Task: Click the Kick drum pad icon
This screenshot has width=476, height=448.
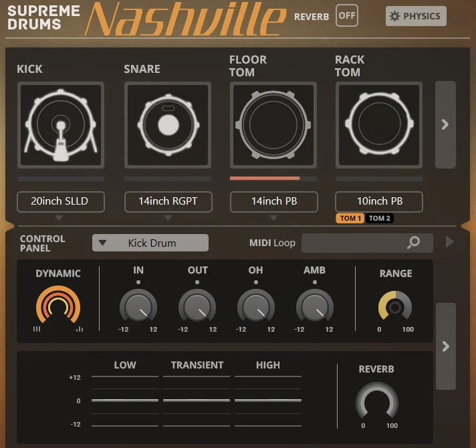Action: pyautogui.click(x=61, y=125)
